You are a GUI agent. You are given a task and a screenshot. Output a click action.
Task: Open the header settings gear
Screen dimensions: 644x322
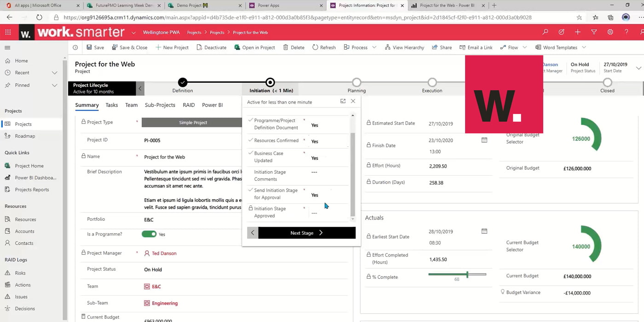610,32
